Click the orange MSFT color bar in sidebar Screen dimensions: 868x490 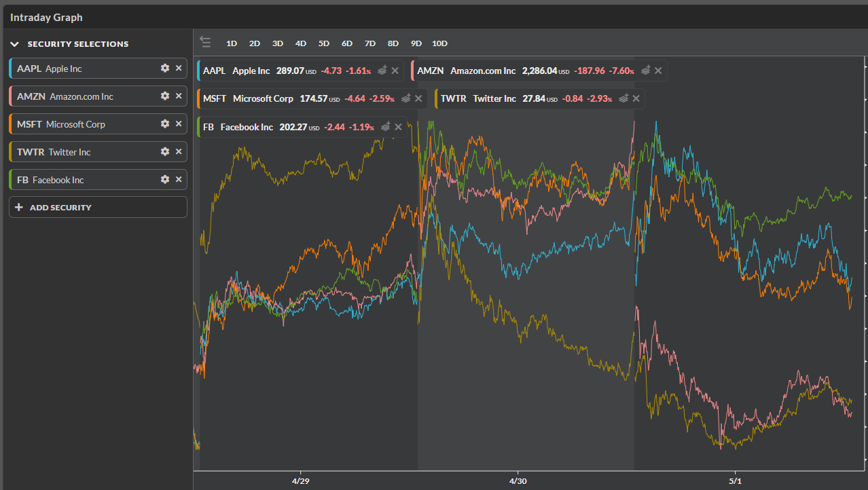[10, 124]
